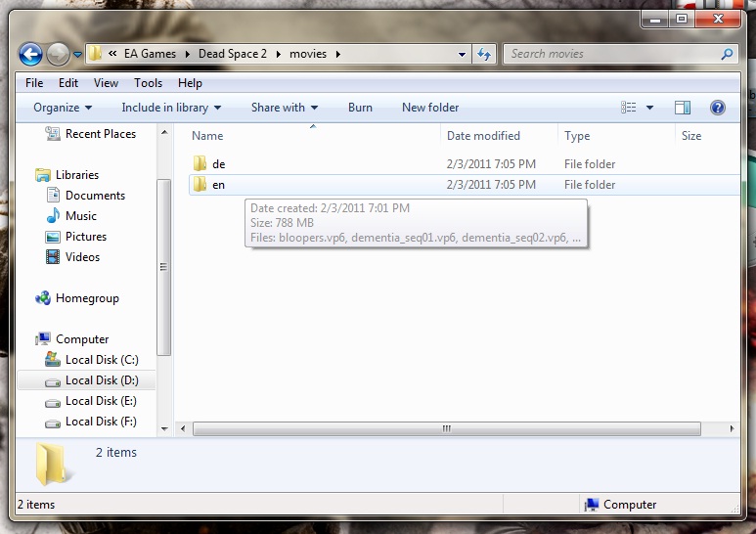The height and width of the screenshot is (534, 756).
Task: Click the magnifier search icon
Action: [x=727, y=54]
